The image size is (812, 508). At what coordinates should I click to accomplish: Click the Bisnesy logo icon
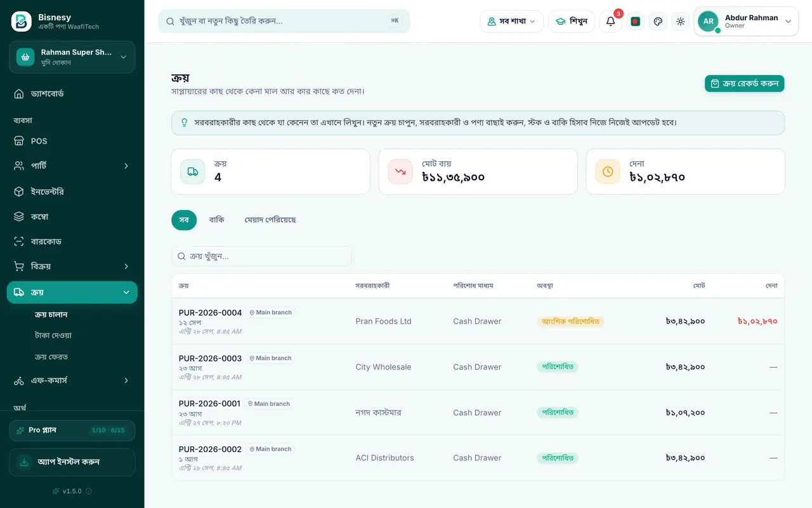[x=22, y=22]
